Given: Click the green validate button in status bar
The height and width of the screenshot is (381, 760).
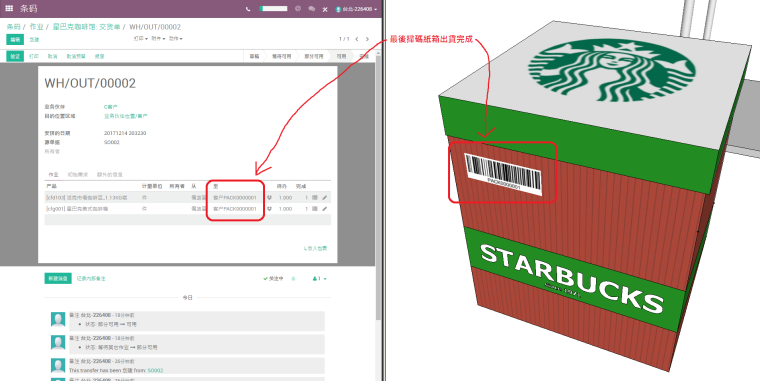Looking at the screenshot, I should click(x=15, y=56).
